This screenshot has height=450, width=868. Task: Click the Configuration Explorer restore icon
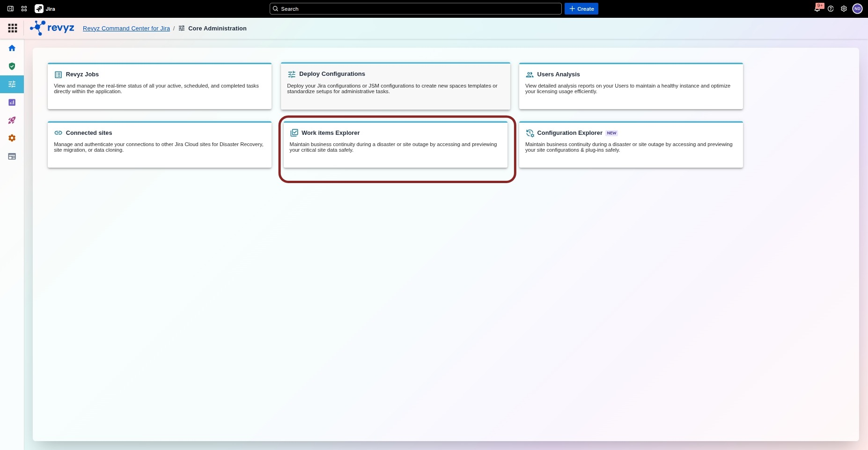click(x=530, y=133)
